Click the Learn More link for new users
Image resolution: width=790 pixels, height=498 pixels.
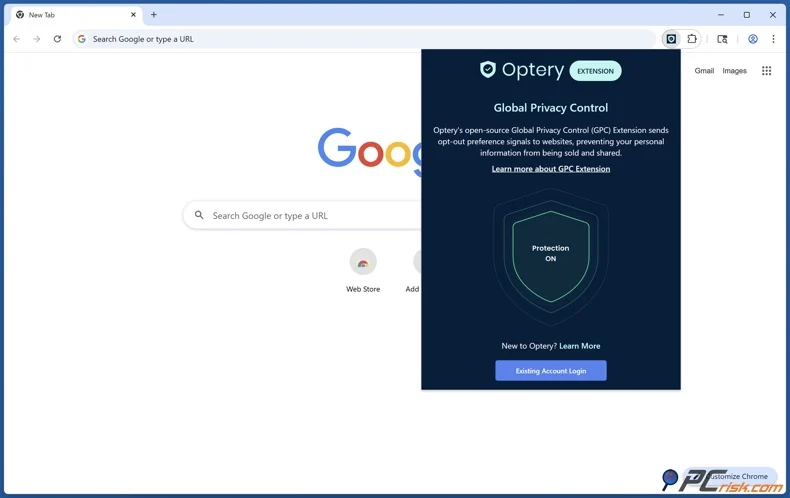(x=579, y=346)
